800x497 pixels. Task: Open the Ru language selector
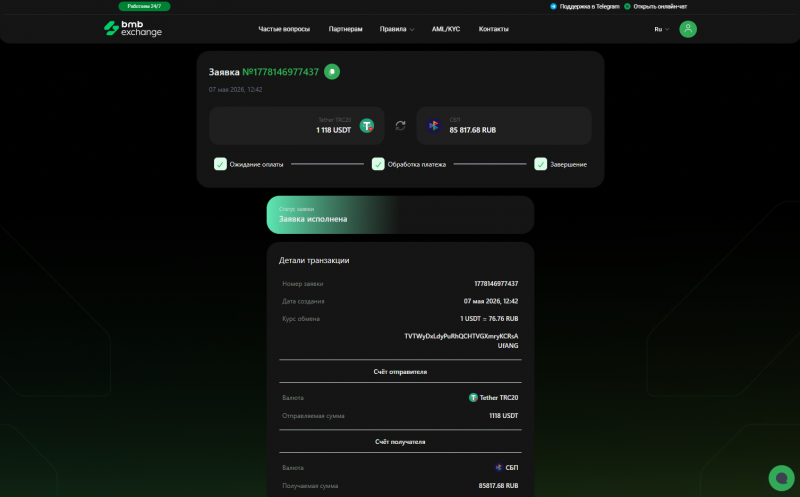[x=662, y=29]
